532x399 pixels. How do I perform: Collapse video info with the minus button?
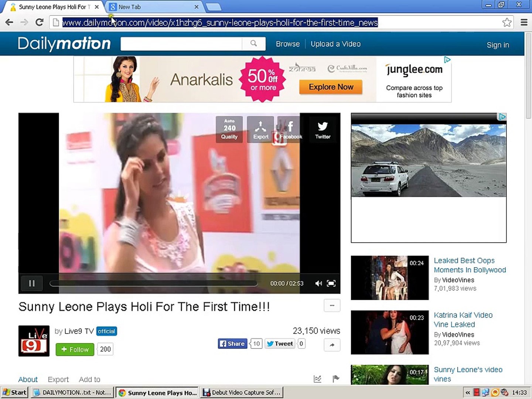tap(332, 306)
